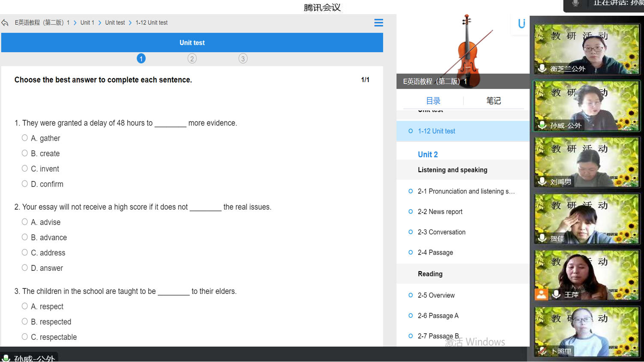
Task: Go to test page 2 step
Action: point(192,59)
